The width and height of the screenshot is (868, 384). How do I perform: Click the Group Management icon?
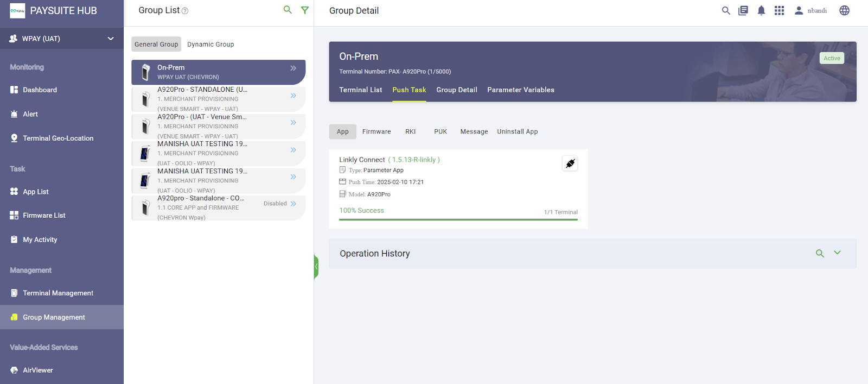tap(14, 317)
